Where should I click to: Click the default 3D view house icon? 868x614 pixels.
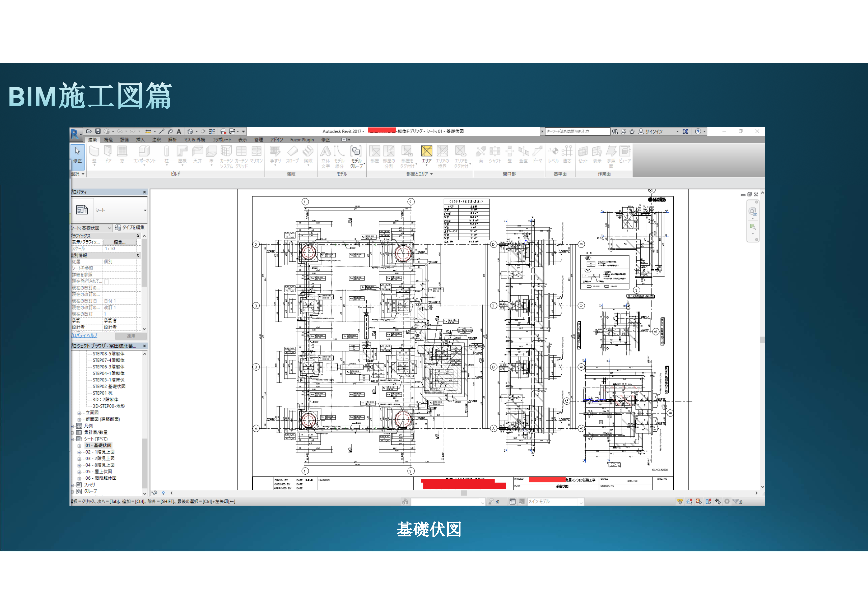pyautogui.click(x=190, y=132)
